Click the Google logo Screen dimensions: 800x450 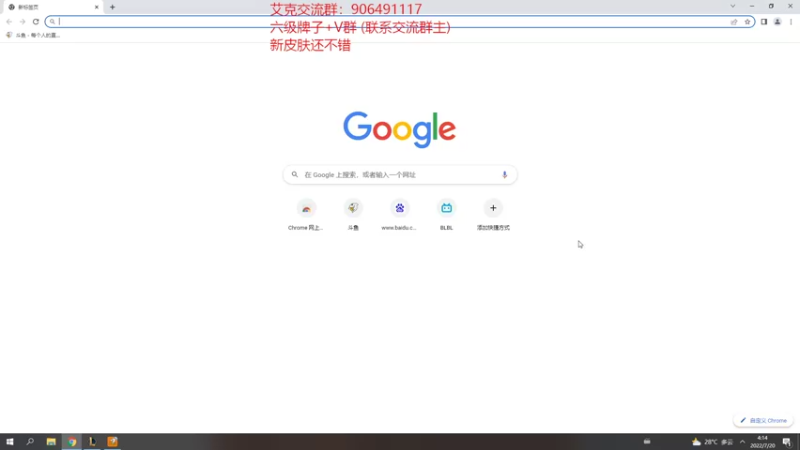click(399, 130)
